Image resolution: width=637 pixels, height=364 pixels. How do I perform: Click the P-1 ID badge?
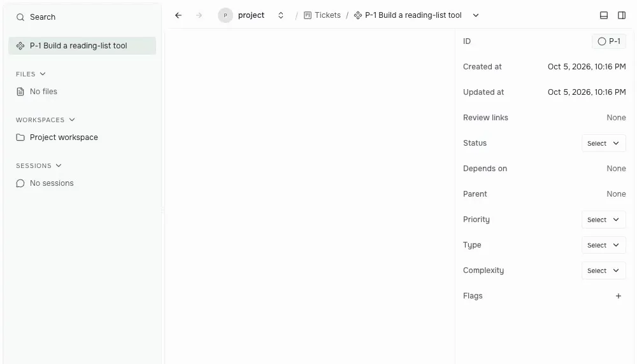(608, 41)
